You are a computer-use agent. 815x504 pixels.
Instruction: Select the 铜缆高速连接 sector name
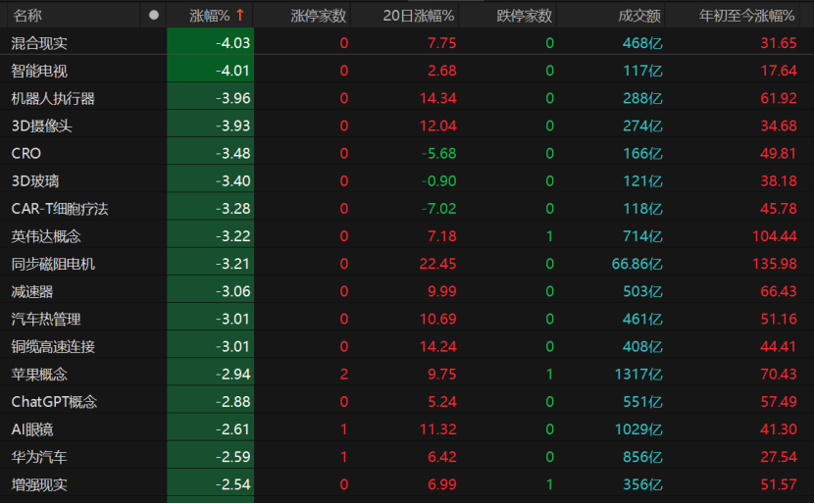(53, 346)
